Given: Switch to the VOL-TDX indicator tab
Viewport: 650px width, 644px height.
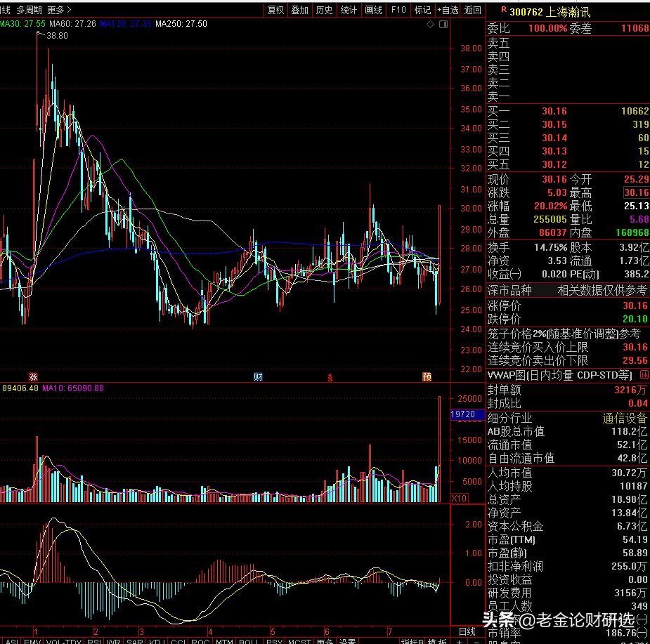Looking at the screenshot, I should (x=63, y=640).
